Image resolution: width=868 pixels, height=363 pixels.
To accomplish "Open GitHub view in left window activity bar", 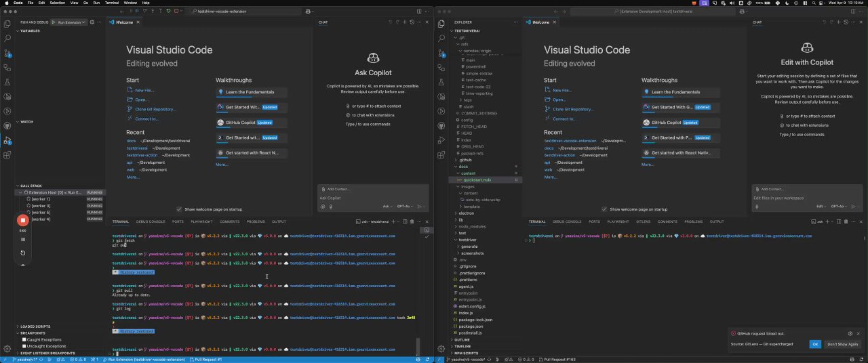I will [7, 126].
